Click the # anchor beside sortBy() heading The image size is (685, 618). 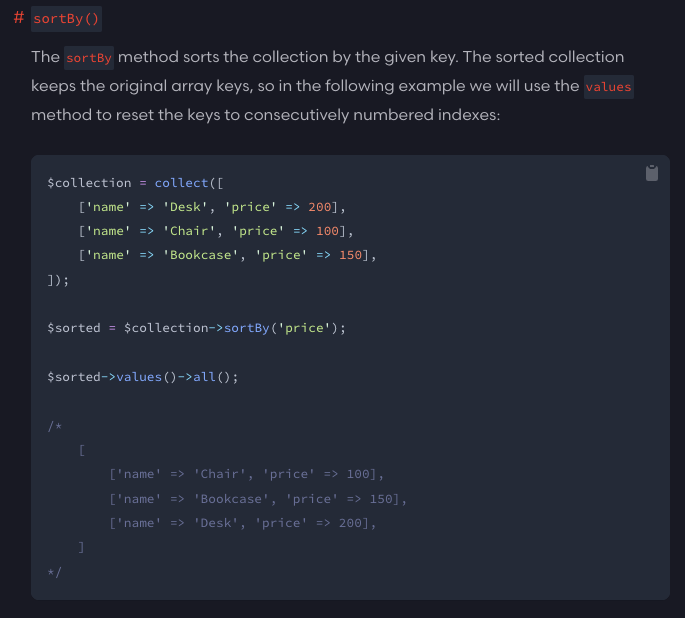click(x=19, y=18)
